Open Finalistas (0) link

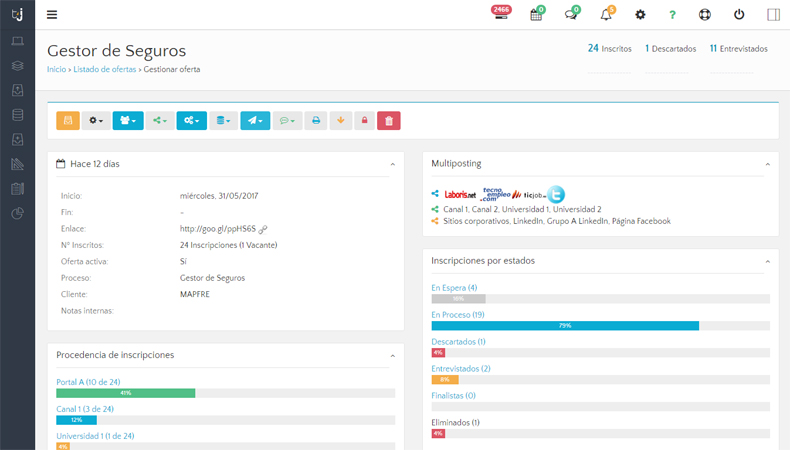pyautogui.click(x=453, y=396)
